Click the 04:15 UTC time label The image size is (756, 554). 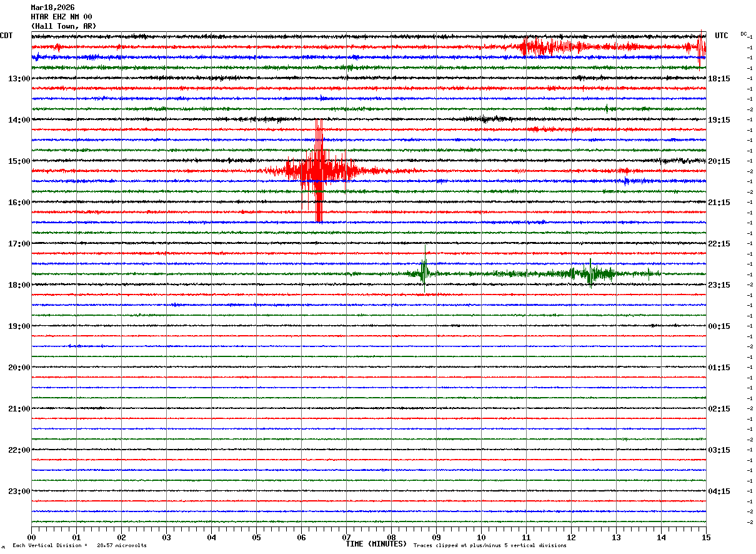pos(719,491)
